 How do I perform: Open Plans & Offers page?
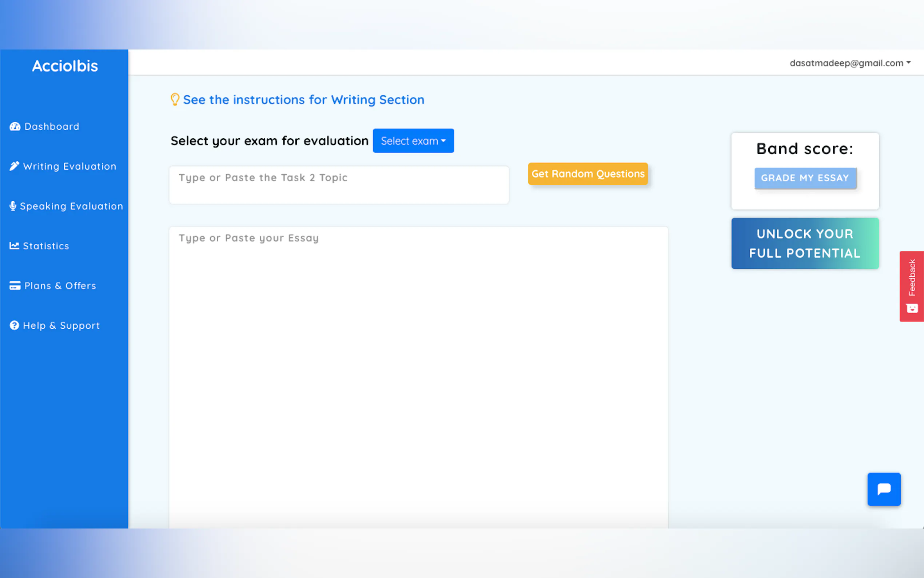coord(60,286)
